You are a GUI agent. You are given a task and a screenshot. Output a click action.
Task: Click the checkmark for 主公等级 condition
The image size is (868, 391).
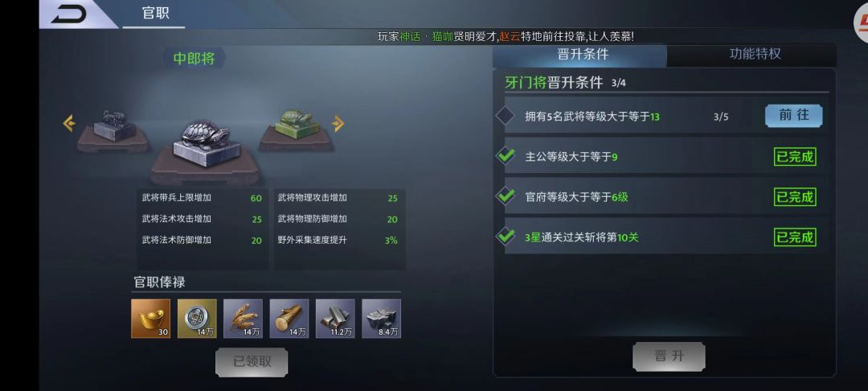[506, 157]
